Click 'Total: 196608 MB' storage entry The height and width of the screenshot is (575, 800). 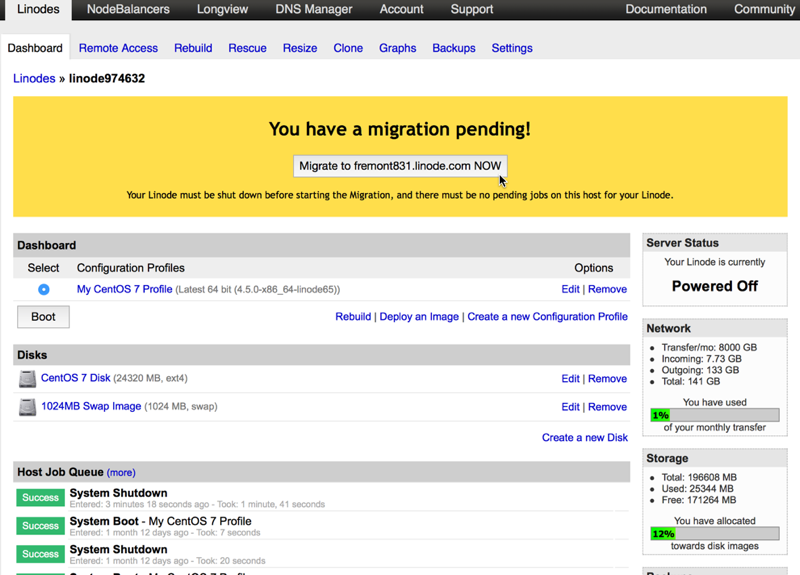pos(699,478)
